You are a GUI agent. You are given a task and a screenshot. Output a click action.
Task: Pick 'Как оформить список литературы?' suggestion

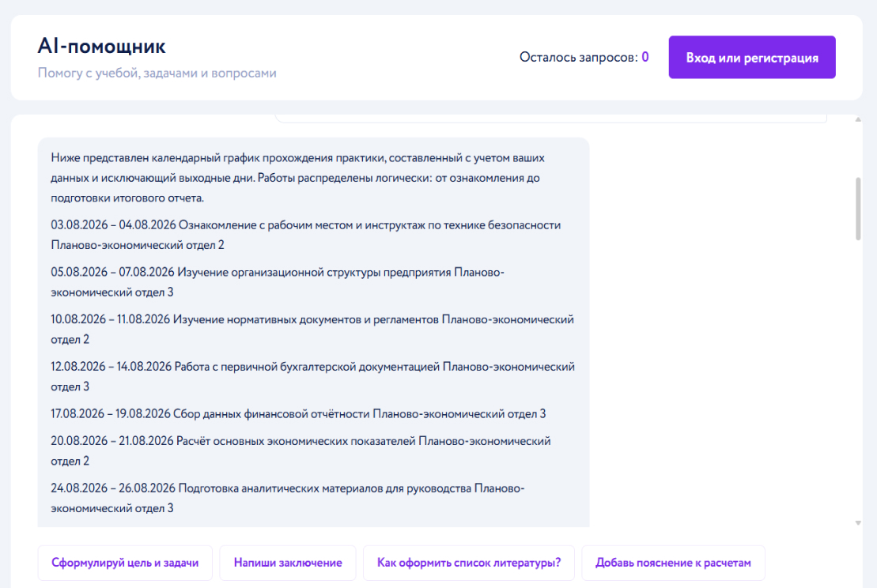pos(469,563)
